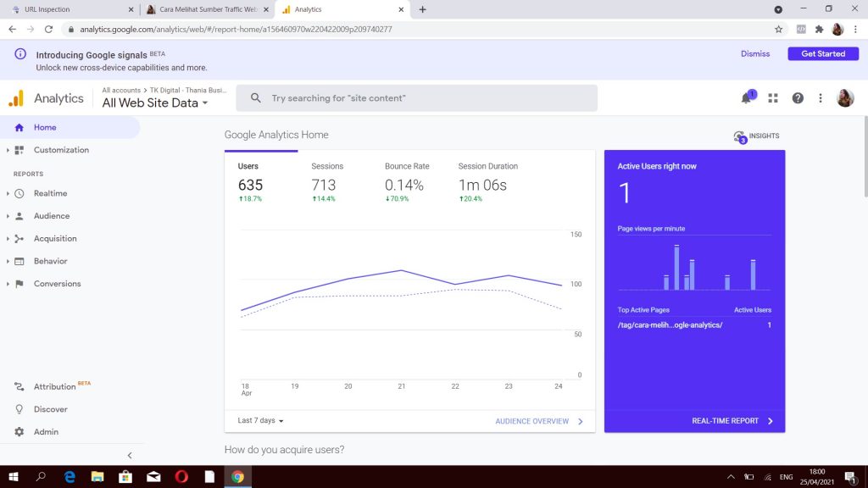Screen dimensions: 868x488
Task: Click the page vertical scrollbar
Action: point(865,156)
